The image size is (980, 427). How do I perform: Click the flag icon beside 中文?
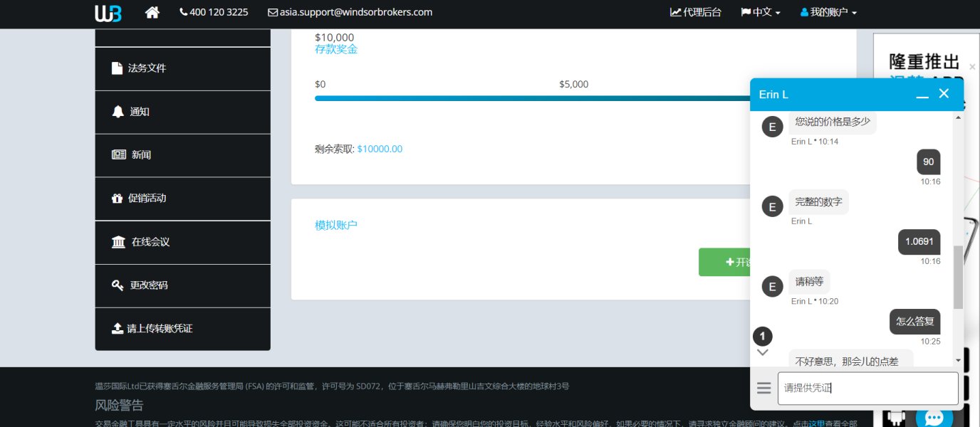click(x=746, y=12)
